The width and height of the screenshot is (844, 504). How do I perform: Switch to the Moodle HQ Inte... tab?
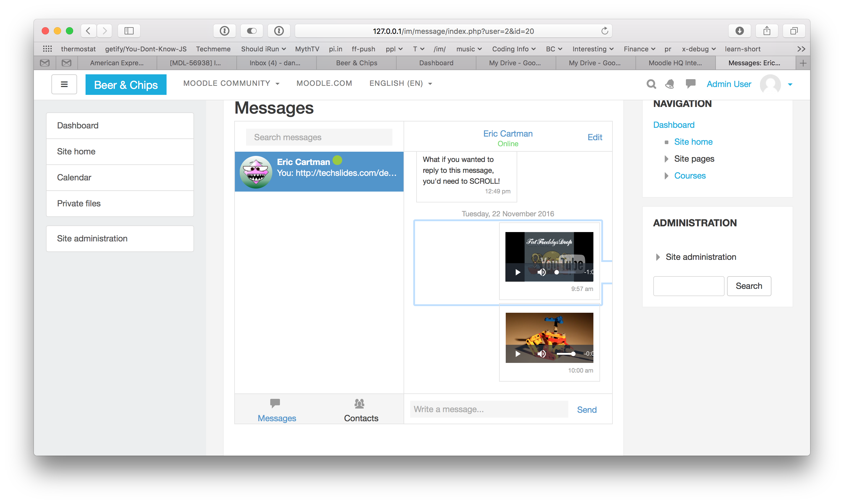point(675,63)
